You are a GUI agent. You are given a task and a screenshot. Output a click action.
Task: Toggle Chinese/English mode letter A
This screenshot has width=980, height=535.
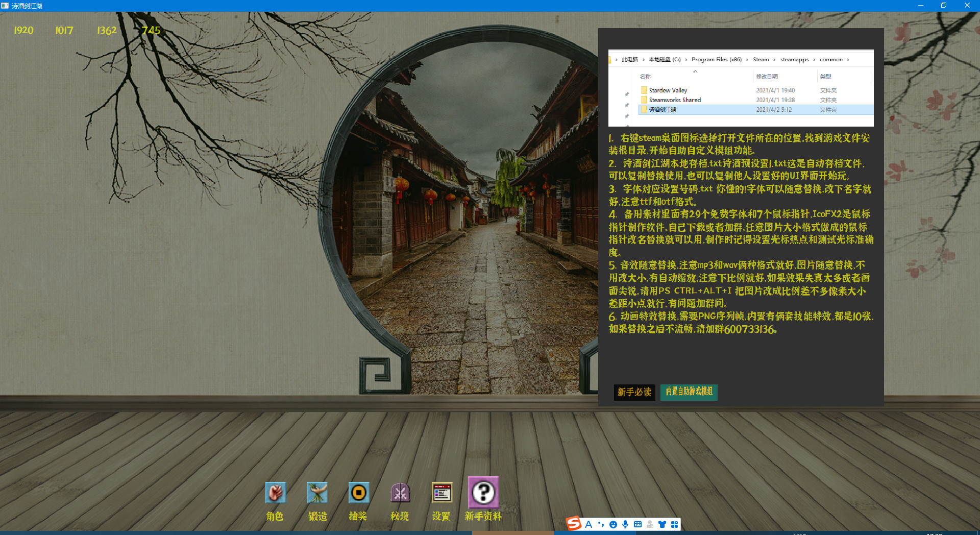[589, 524]
